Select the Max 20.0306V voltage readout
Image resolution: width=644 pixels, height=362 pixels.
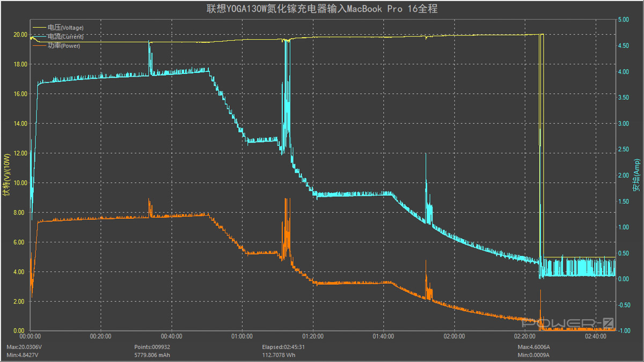[x=25, y=347]
